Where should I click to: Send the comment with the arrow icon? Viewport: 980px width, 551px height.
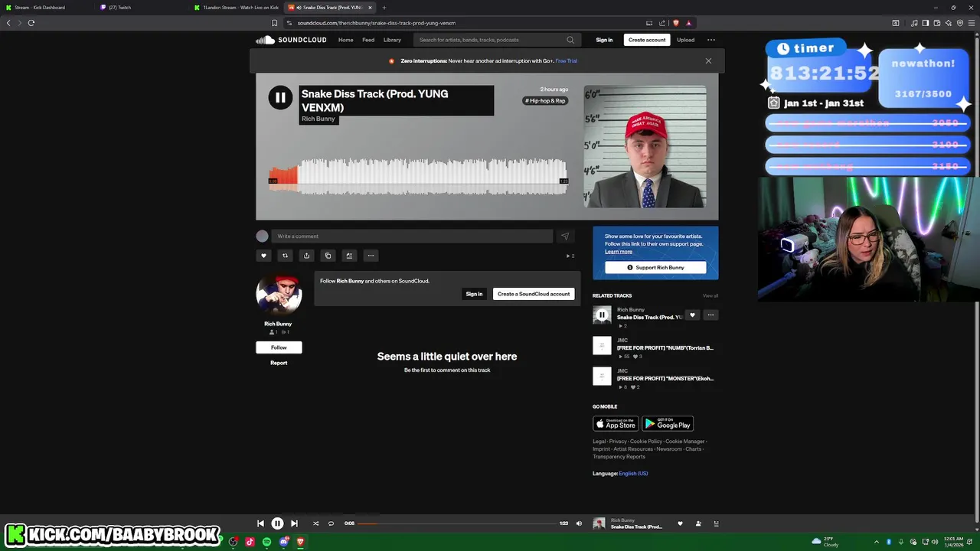(x=565, y=236)
